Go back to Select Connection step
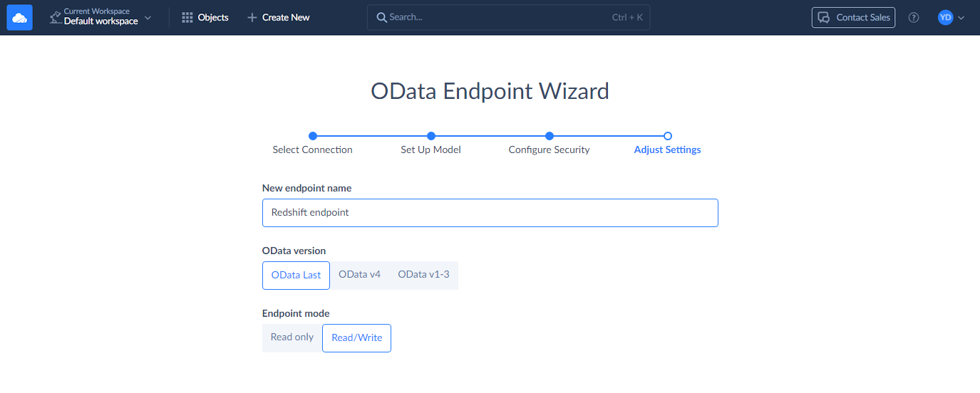 tap(312, 136)
